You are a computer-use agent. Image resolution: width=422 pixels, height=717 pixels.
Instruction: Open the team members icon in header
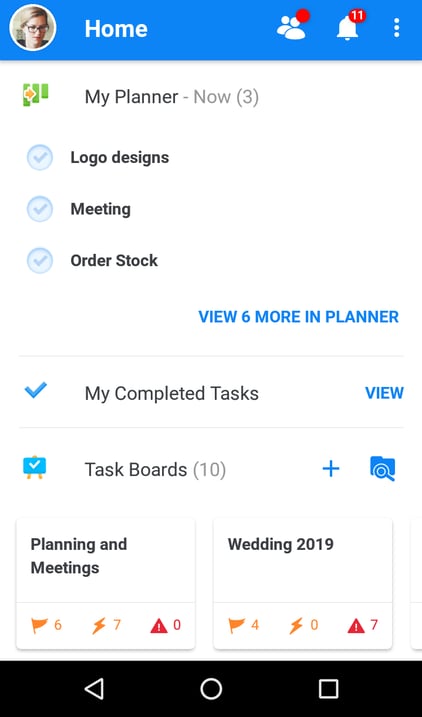pos(293,27)
